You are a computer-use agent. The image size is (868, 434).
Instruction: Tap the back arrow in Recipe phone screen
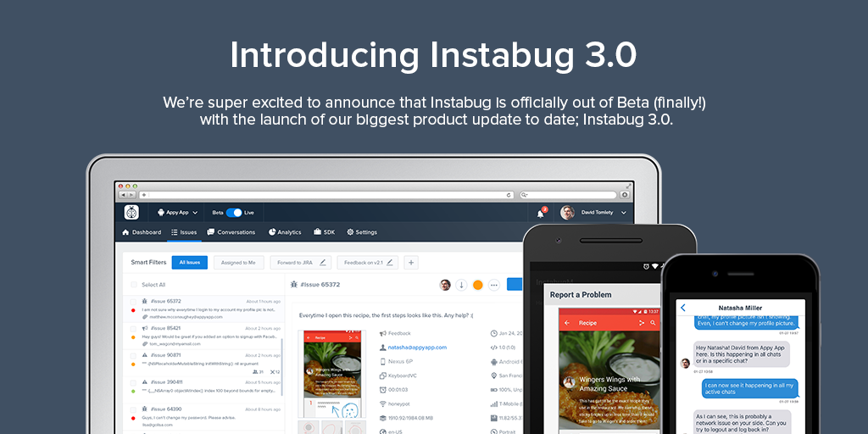click(567, 323)
